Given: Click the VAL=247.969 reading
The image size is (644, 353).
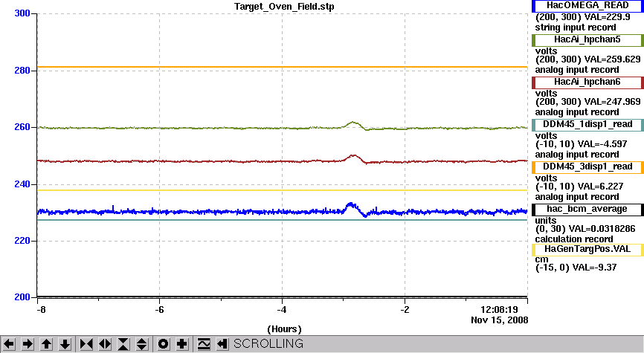Looking at the screenshot, I should click(612, 102).
